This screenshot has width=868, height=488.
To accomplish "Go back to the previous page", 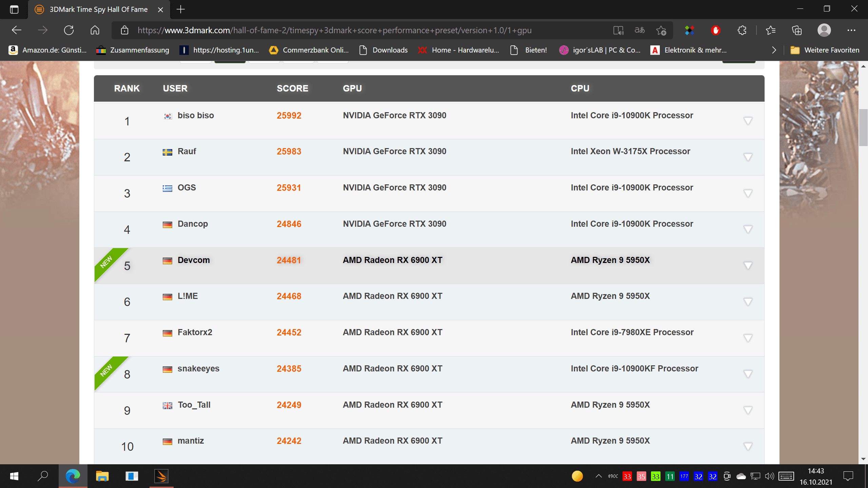I will point(16,30).
